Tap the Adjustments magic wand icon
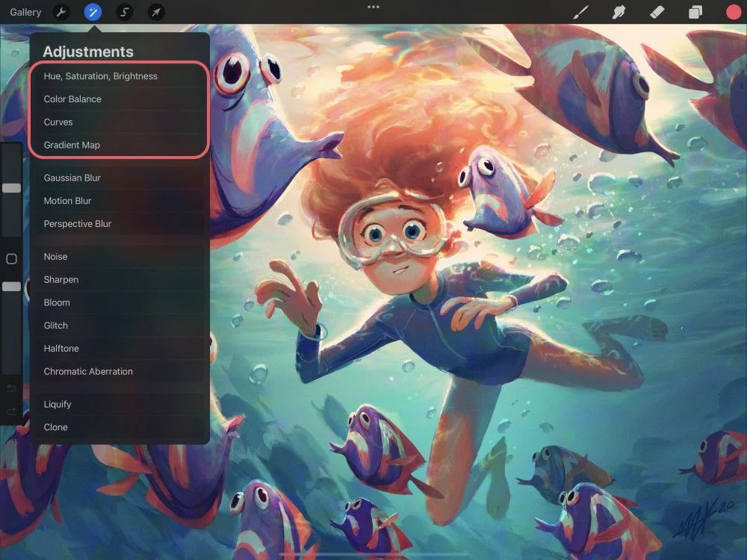The width and height of the screenshot is (747, 560). click(93, 12)
